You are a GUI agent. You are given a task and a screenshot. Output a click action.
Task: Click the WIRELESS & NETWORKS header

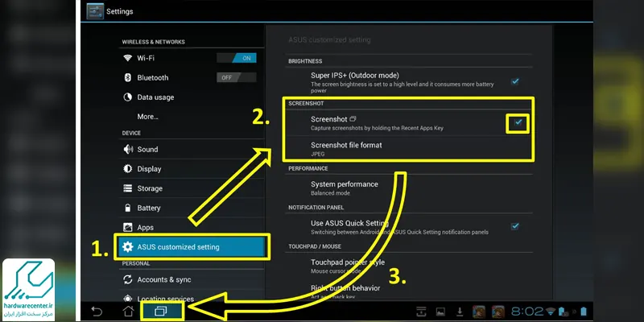point(153,42)
